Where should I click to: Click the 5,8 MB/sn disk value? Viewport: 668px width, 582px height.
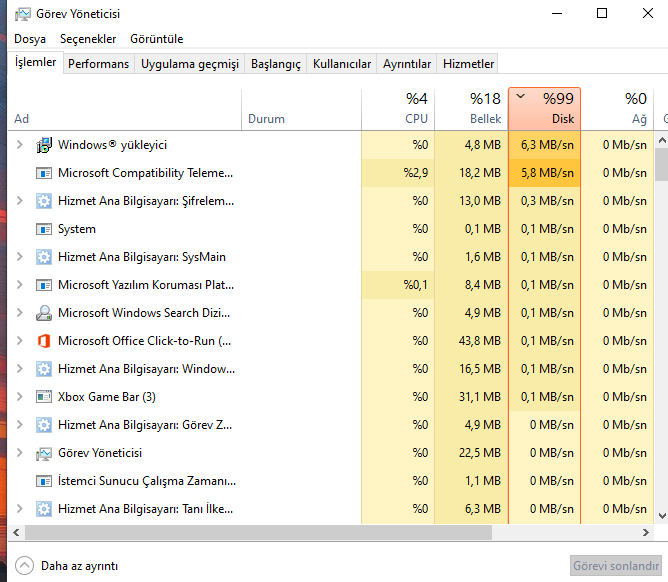(x=547, y=173)
